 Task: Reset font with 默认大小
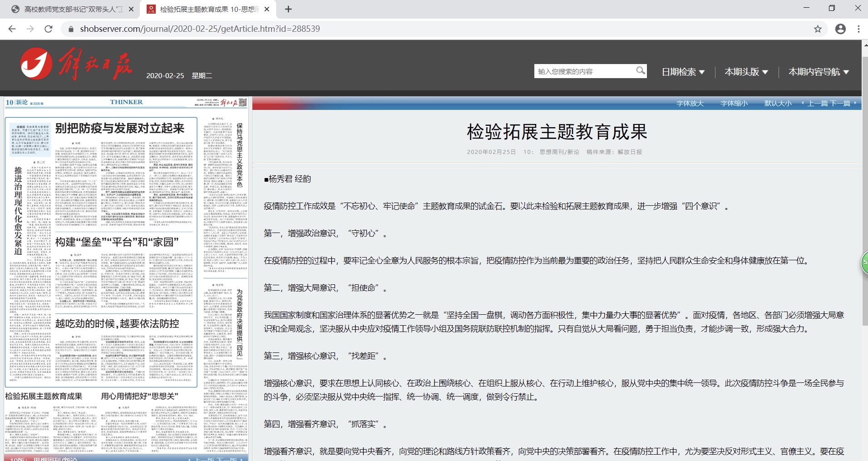point(778,104)
